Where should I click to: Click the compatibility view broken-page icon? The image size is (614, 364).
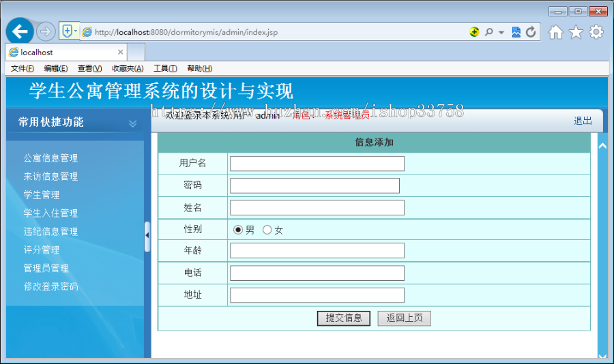tap(516, 32)
